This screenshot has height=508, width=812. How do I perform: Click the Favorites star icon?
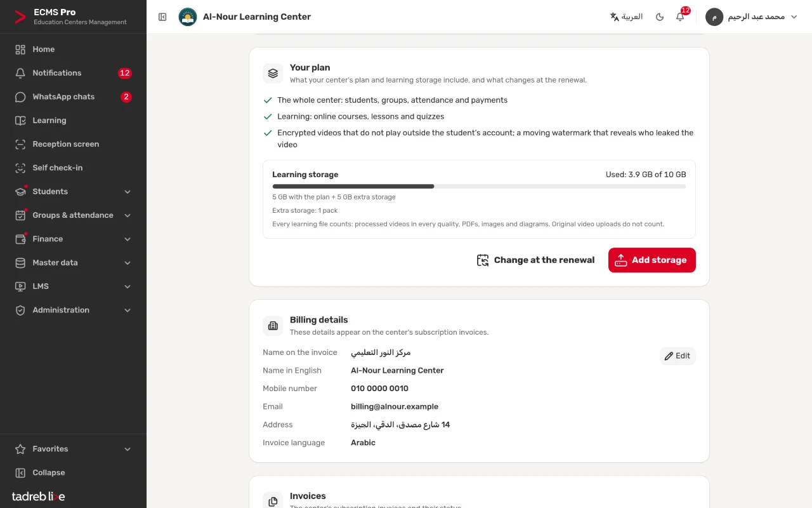point(20,449)
